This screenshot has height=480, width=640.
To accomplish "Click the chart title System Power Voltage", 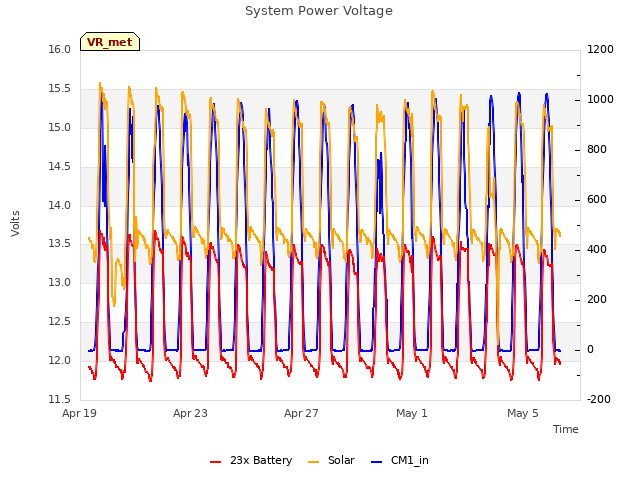I will click(x=319, y=11).
